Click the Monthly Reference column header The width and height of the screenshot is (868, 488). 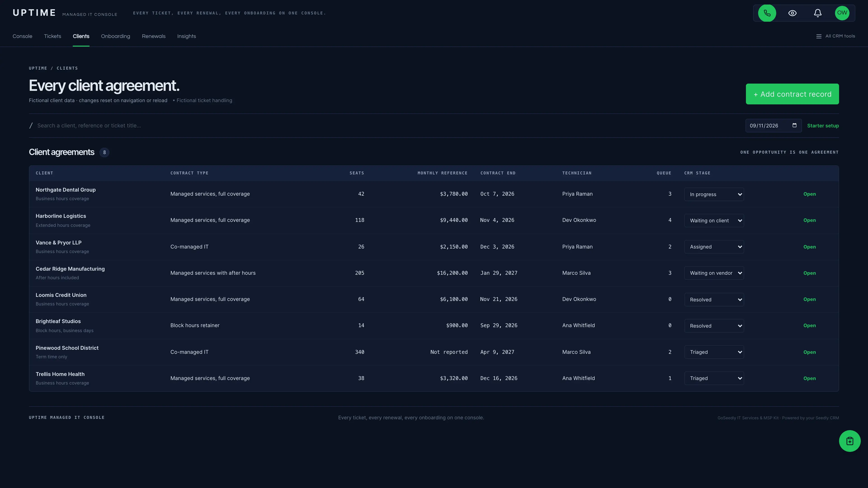(442, 173)
